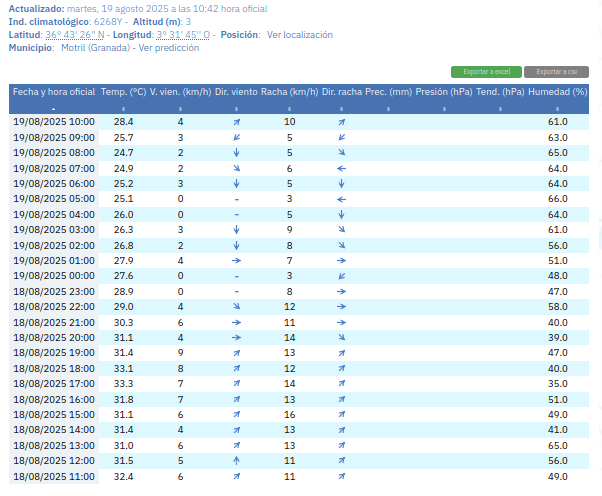The height and width of the screenshot is (496, 602).
Task: Click wind direction arrow for 19/08/2025 10:00
Action: tap(236, 122)
